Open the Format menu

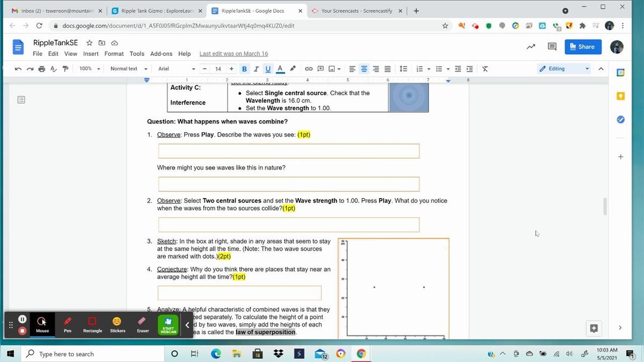click(114, 54)
